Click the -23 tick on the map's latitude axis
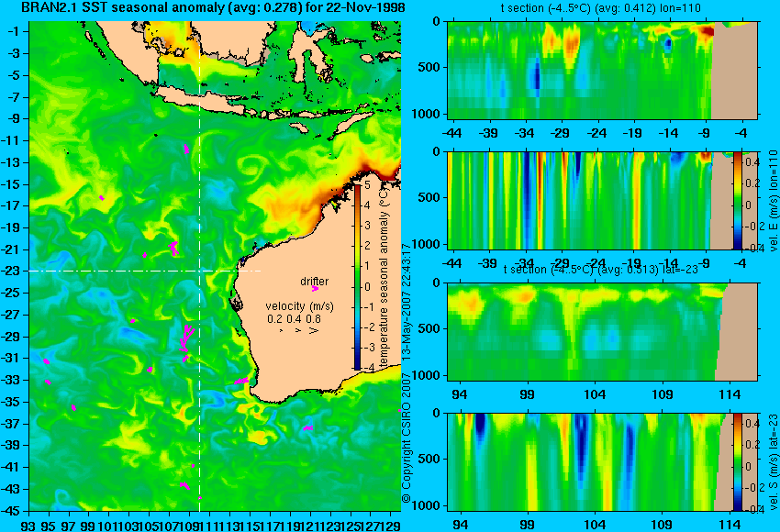 (14, 271)
